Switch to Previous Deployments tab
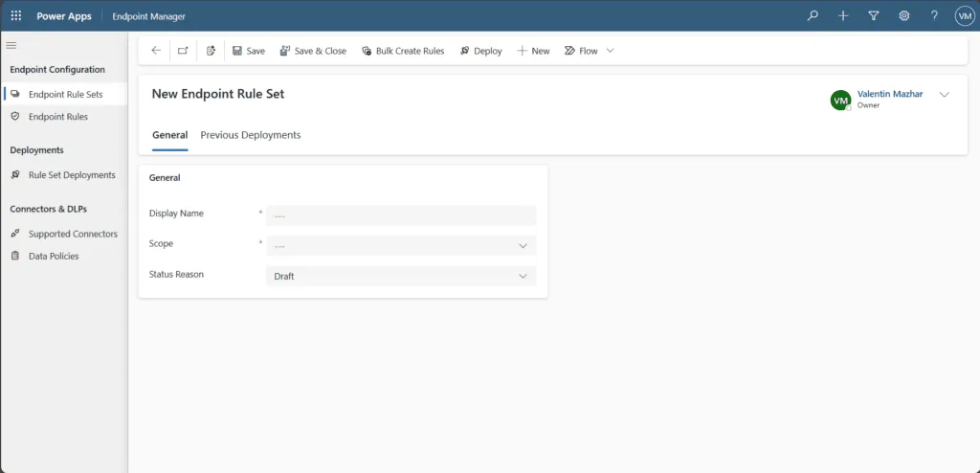This screenshot has width=980, height=473. pyautogui.click(x=251, y=135)
